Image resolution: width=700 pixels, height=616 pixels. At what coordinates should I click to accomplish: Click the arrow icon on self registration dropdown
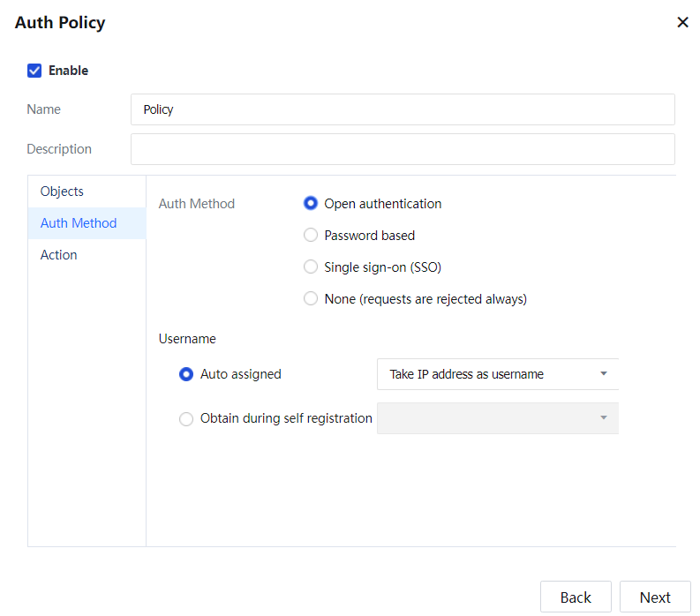click(x=604, y=418)
